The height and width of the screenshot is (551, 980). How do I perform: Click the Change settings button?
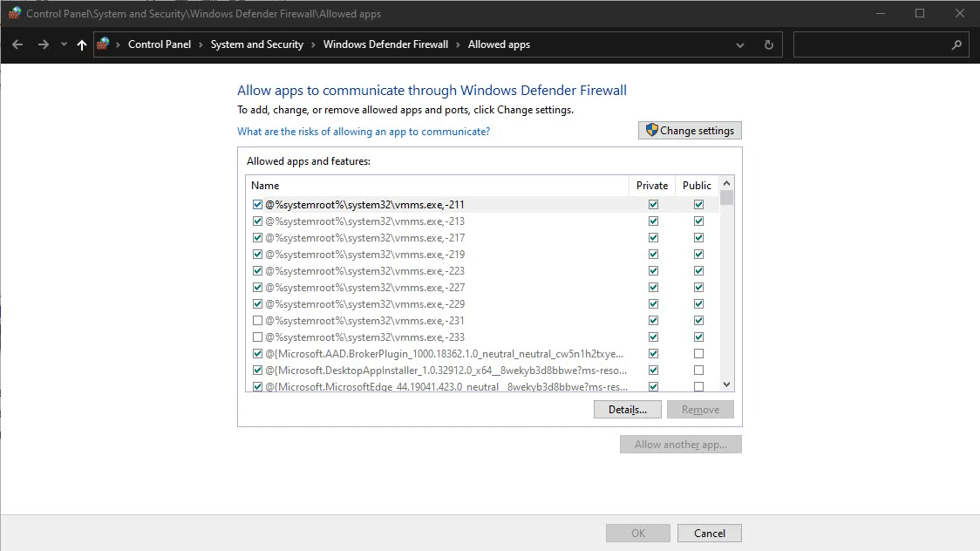click(690, 130)
